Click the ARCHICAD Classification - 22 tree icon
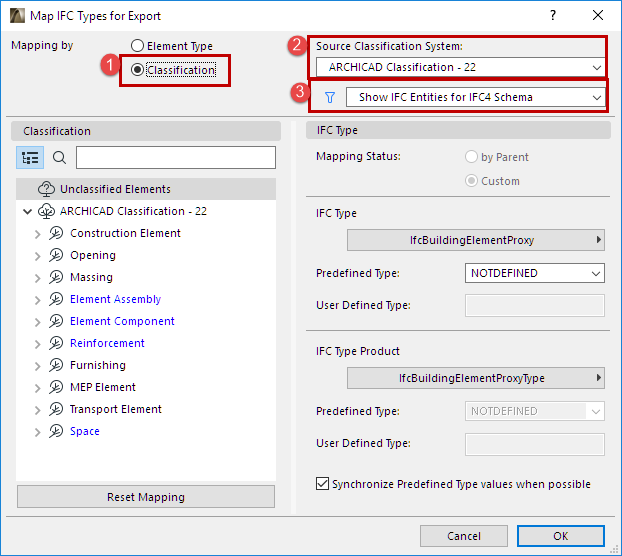This screenshot has width=622, height=556. (46, 211)
